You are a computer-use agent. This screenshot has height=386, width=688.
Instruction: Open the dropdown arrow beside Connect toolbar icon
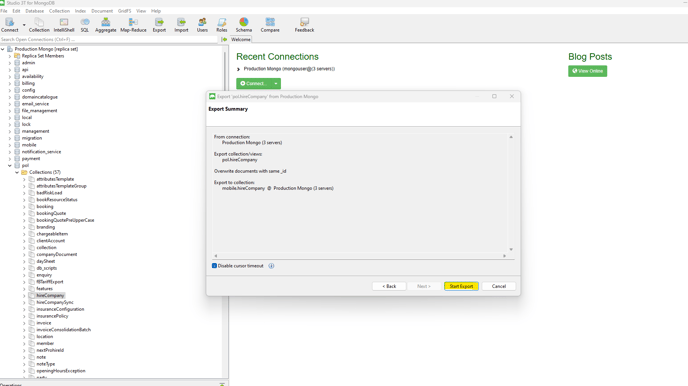click(x=24, y=25)
